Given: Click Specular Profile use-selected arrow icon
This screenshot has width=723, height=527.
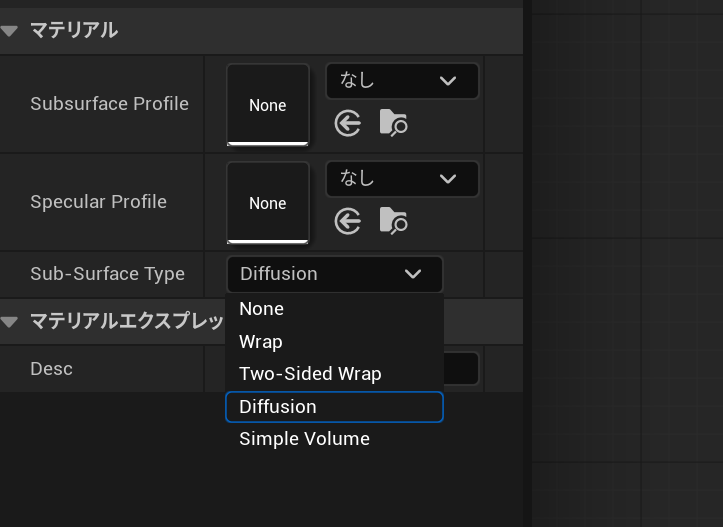Looking at the screenshot, I should pos(348,221).
